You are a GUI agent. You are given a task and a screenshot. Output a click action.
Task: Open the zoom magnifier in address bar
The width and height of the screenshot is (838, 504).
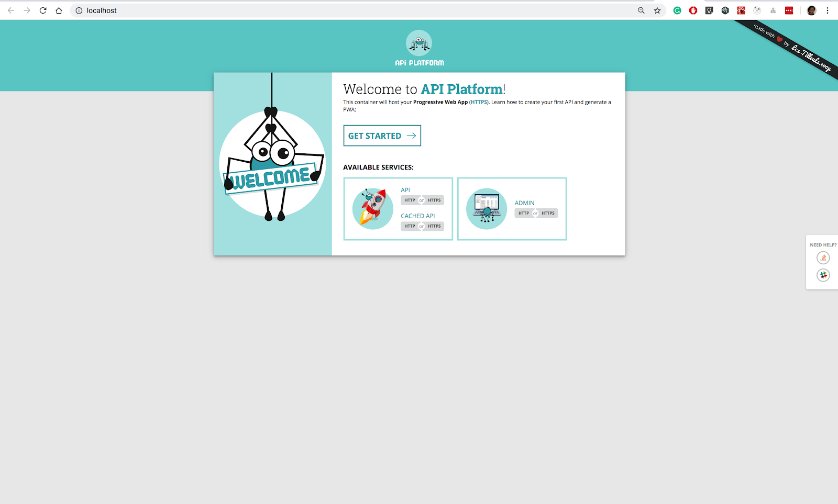(641, 10)
